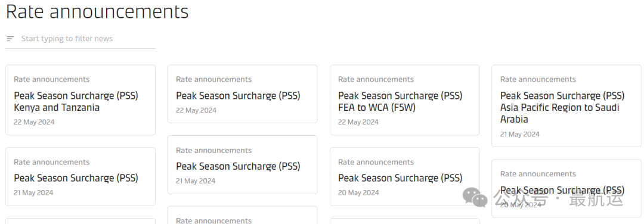The image size is (644, 224).
Task: Click the '22 May 2024' date on Kenya card
Action: [34, 122]
